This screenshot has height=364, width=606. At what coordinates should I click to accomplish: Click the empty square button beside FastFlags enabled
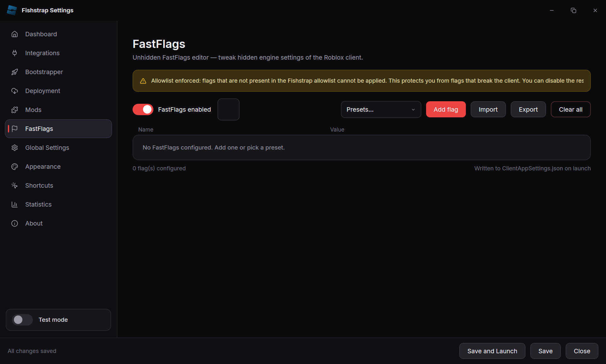pos(229,109)
